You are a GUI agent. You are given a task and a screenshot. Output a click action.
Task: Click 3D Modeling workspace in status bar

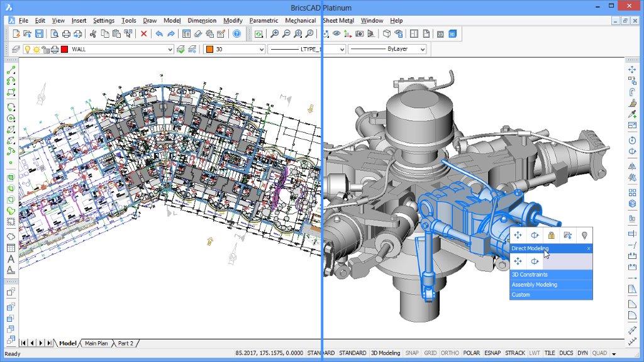386,353
